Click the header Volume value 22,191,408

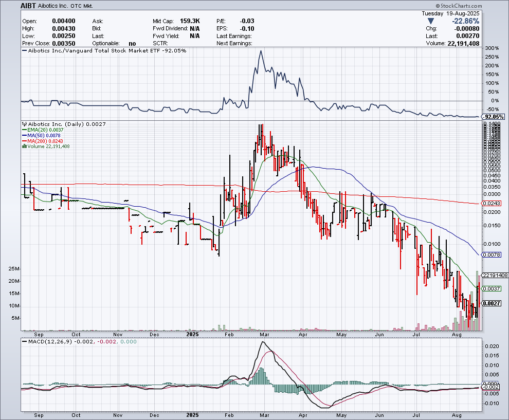coord(463,44)
